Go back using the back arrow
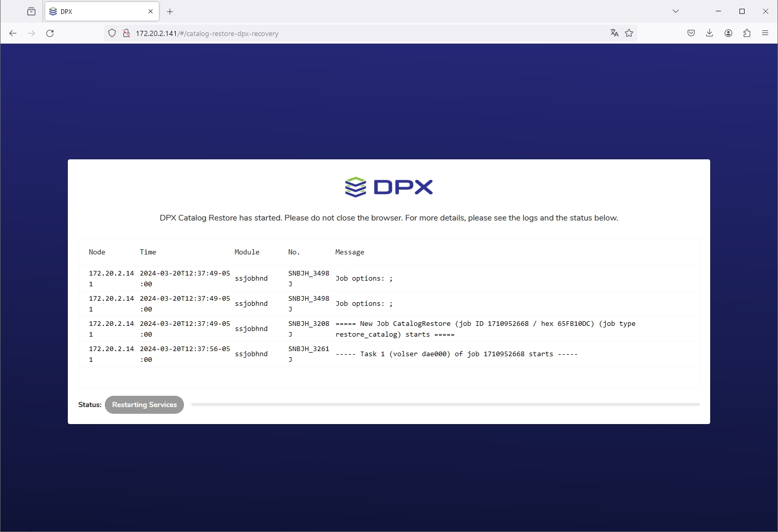Viewport: 778px width, 532px height. click(13, 33)
